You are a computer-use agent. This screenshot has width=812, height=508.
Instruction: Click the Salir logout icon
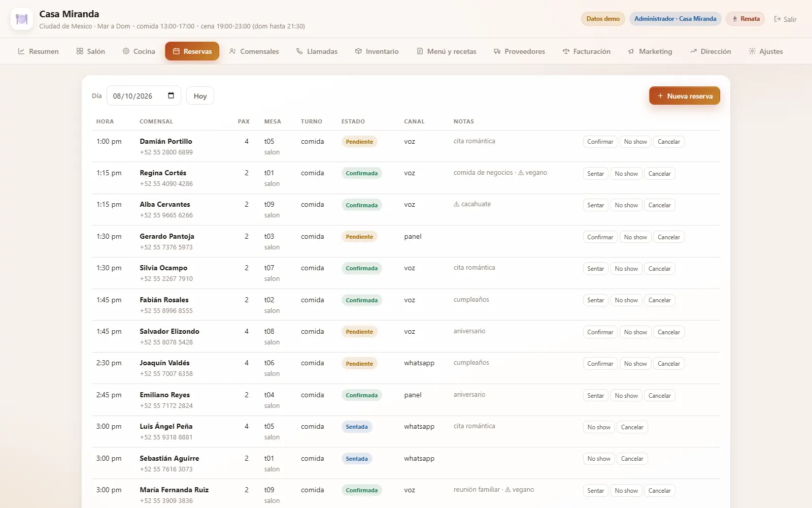[777, 19]
